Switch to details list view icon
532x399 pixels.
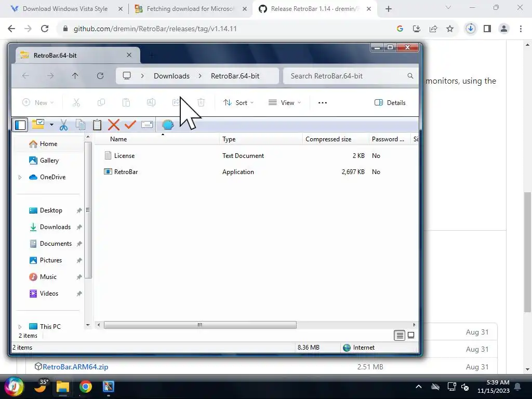click(x=400, y=336)
